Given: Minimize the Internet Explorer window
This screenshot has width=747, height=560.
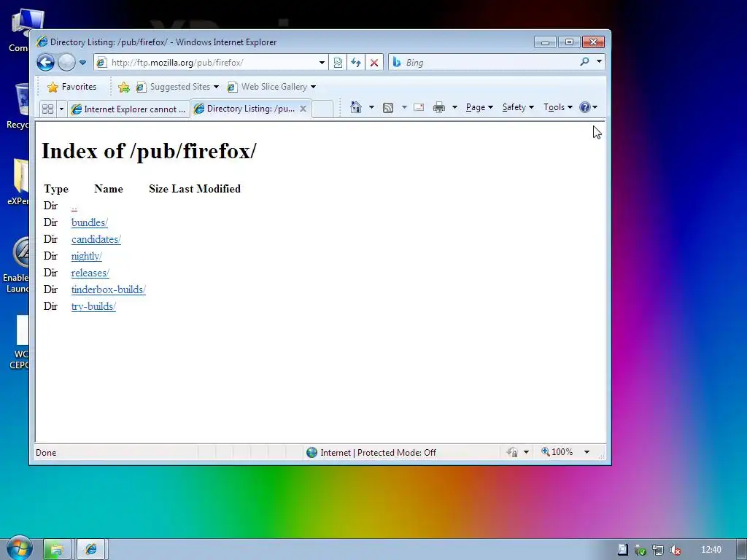Looking at the screenshot, I should pyautogui.click(x=546, y=42).
